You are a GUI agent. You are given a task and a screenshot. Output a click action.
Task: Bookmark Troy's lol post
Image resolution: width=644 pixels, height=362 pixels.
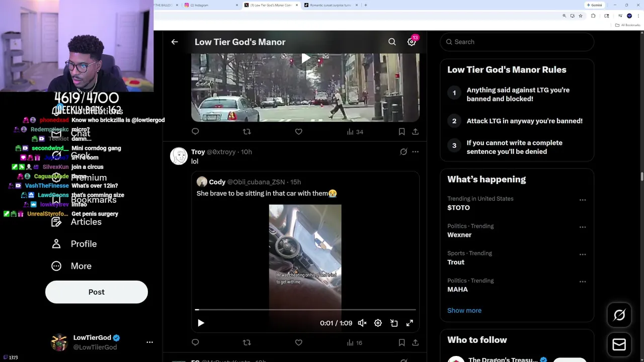tap(401, 343)
